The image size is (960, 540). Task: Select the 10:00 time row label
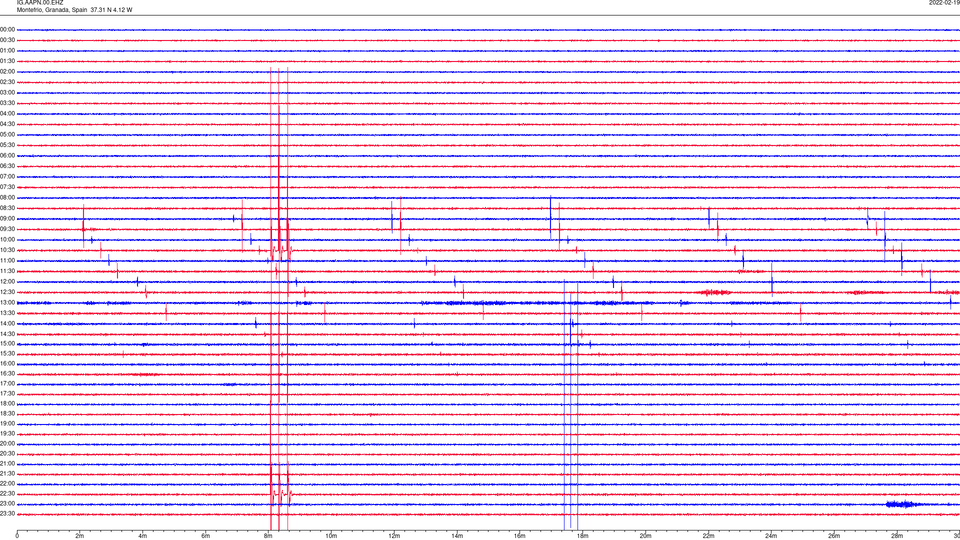(7, 239)
